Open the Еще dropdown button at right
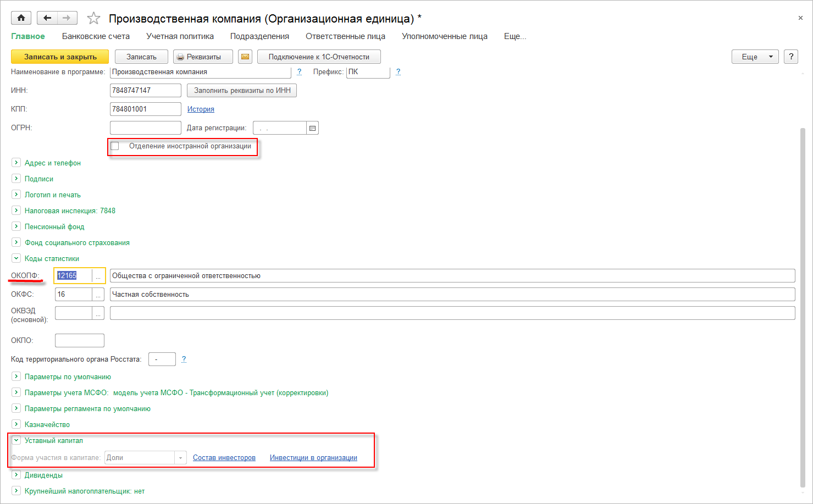Image resolution: width=813 pixels, height=504 pixels. coord(755,57)
